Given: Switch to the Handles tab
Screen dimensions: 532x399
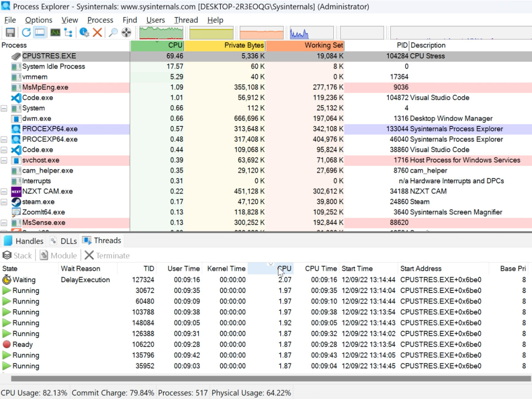Looking at the screenshot, I should [x=27, y=240].
